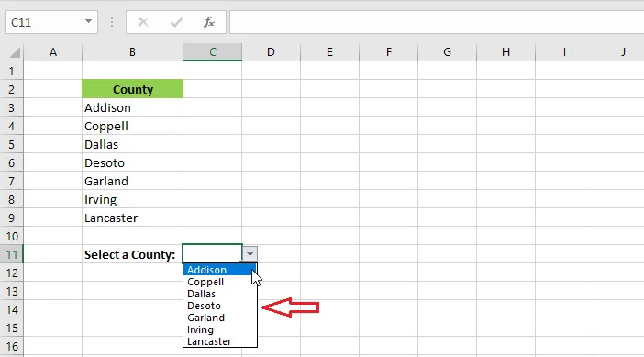Select row 13 header
644x357 pixels.
pyautogui.click(x=12, y=291)
